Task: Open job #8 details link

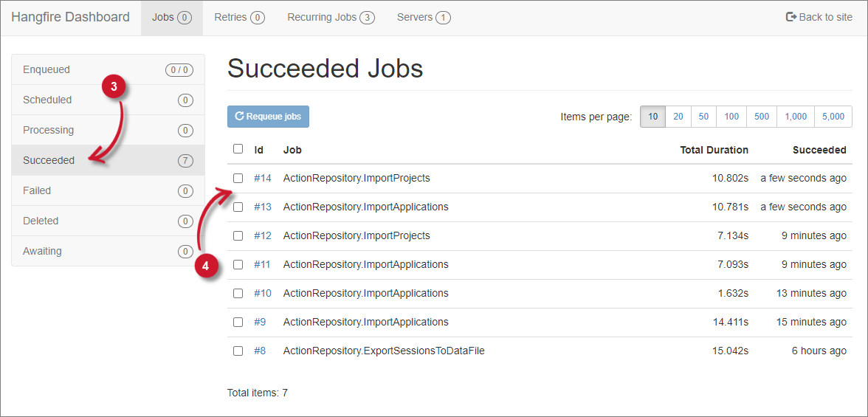Action: (260, 351)
